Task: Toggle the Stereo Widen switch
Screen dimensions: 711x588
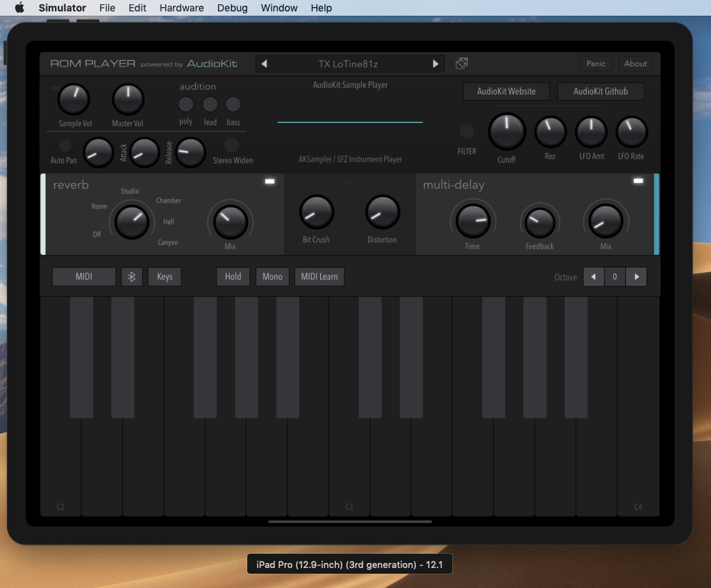Action: click(232, 145)
